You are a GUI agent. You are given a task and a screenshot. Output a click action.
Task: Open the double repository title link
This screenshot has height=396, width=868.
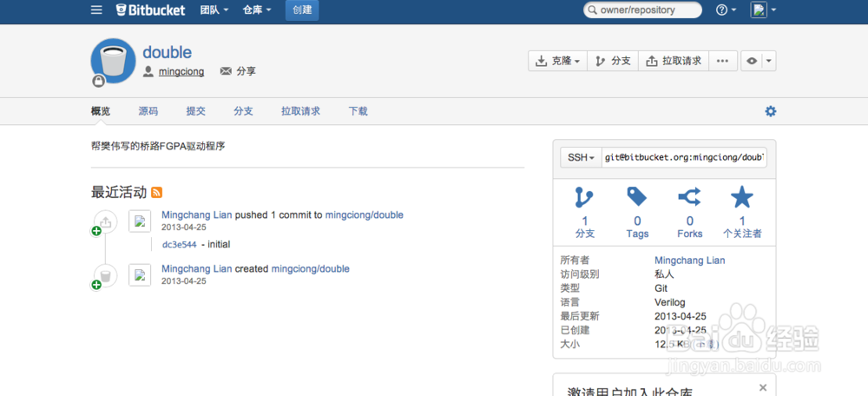click(x=168, y=53)
